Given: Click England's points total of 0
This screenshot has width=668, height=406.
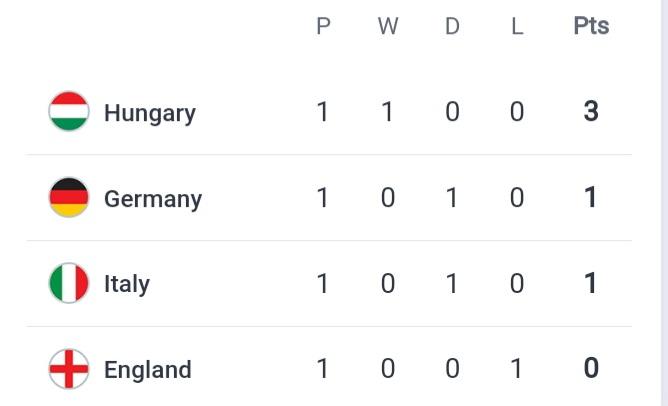Looking at the screenshot, I should [x=591, y=369].
